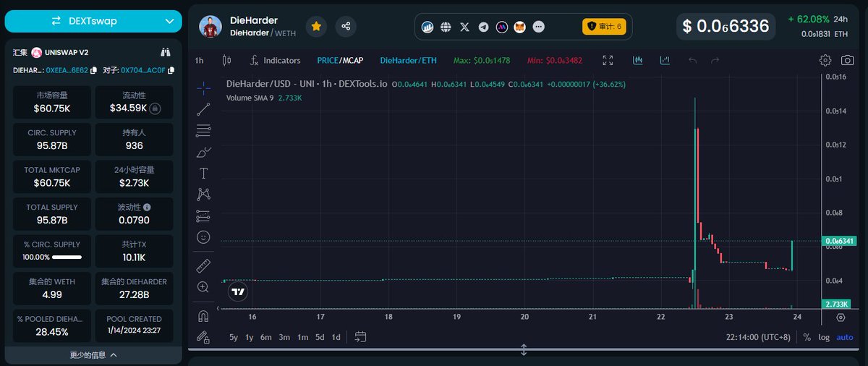Open the go-to-date calendar icon
The image size is (868, 366).
(x=360, y=337)
